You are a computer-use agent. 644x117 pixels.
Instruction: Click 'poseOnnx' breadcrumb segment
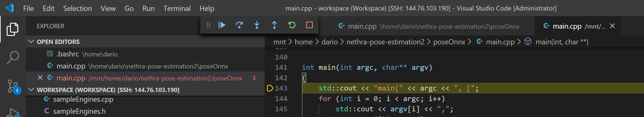pyautogui.click(x=449, y=42)
